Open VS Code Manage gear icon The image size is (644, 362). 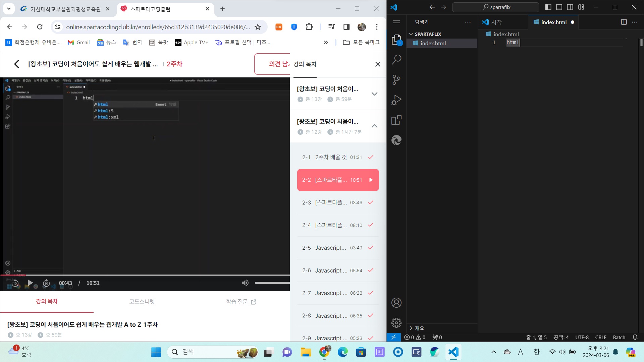point(396,323)
